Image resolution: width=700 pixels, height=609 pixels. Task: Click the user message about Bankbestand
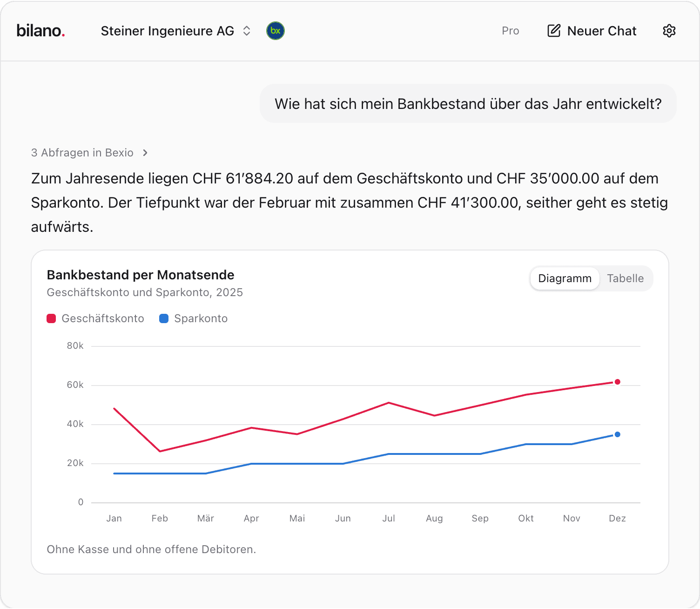click(468, 103)
